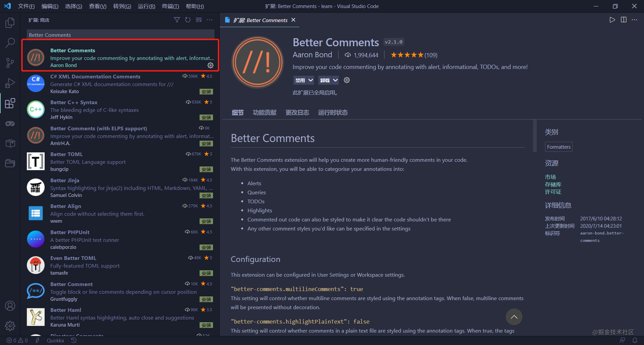Open the 选择(S) menu
Screen dimensions: 644x345
tap(73, 6)
